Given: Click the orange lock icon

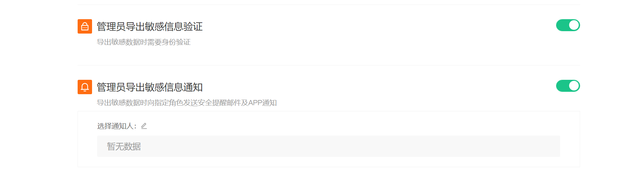Looking at the screenshot, I should (x=85, y=26).
